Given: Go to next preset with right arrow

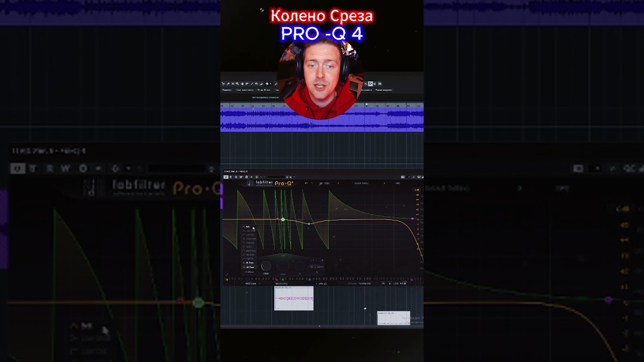Looking at the screenshot, I should [x=384, y=183].
